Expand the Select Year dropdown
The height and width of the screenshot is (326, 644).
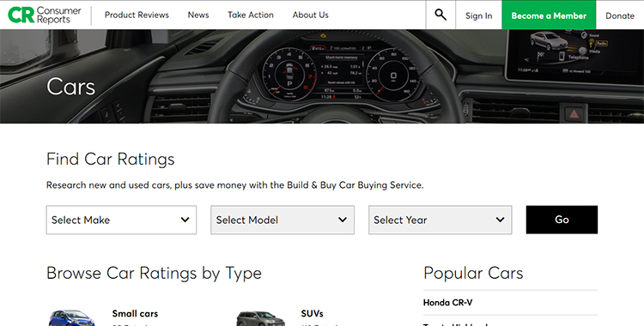point(440,220)
